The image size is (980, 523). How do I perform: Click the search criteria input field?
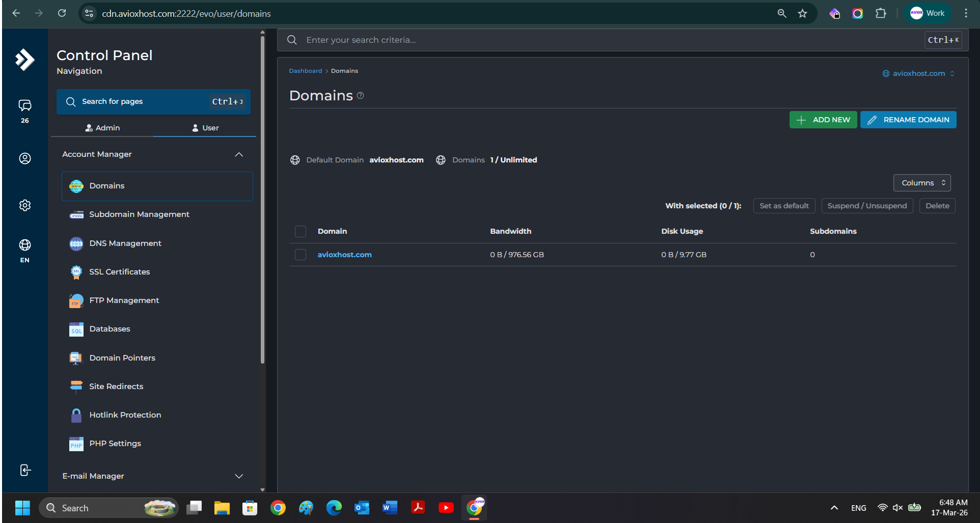click(611, 40)
